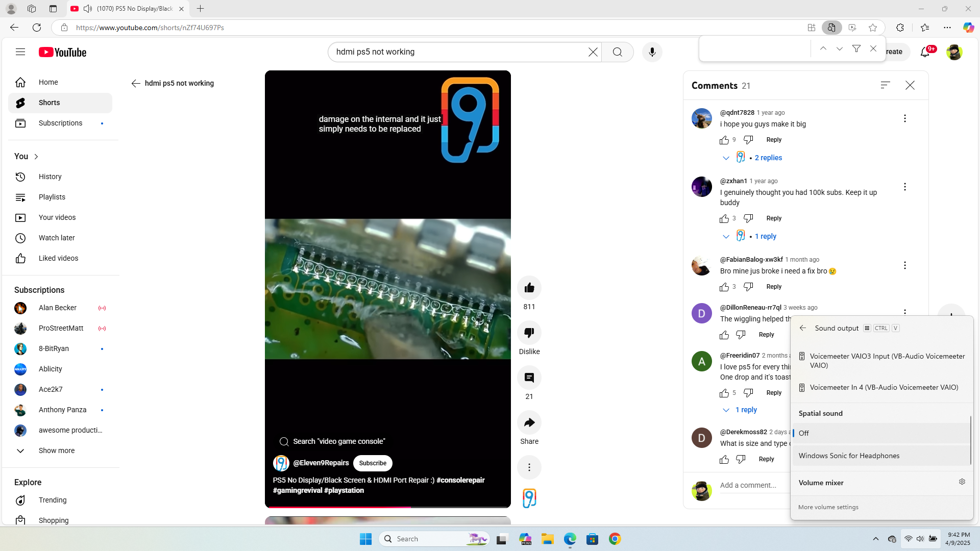Go to next find result
Viewport: 980px width, 551px height.
(x=840, y=48)
